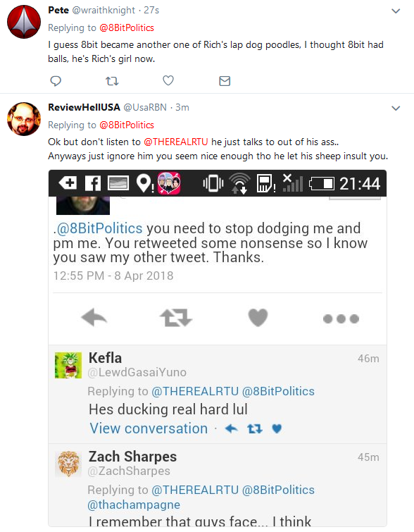Retweet Pete's tweet using the retweet icon

(x=112, y=81)
